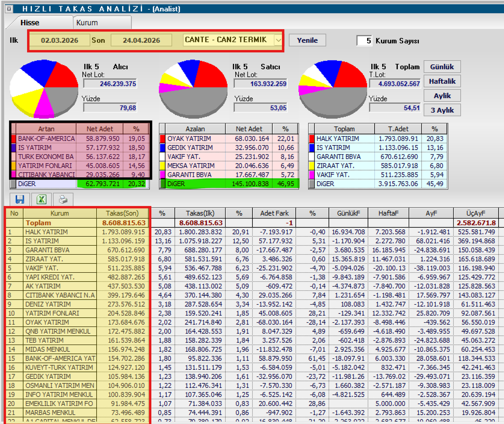Select MEKSA YATIRIM row in Azalan table

pyautogui.click(x=230, y=166)
